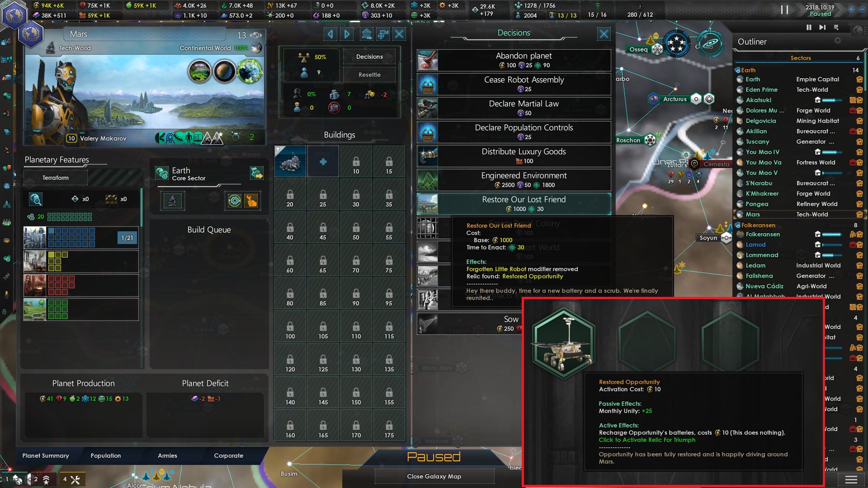Image resolution: width=868 pixels, height=488 pixels.
Task: Expand the city district row showing 1/21
Action: click(x=81, y=238)
